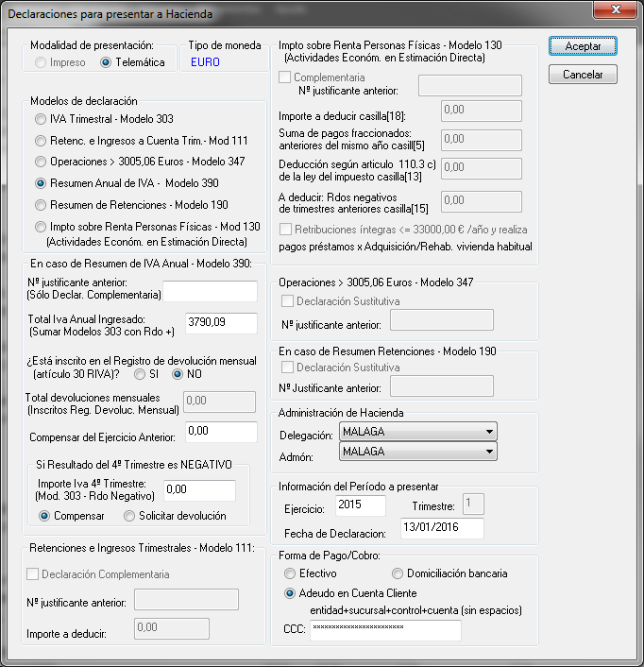Select Efectivo payment method

[311, 573]
